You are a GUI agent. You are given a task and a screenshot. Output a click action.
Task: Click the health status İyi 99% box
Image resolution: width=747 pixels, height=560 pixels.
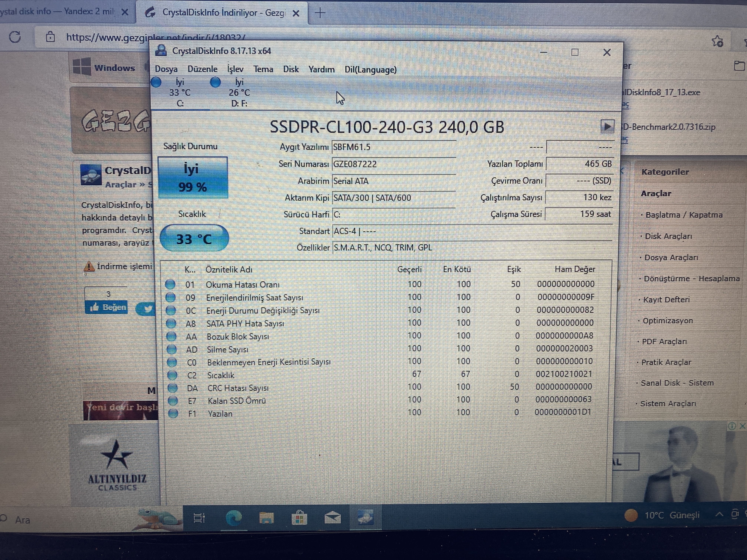(x=192, y=178)
